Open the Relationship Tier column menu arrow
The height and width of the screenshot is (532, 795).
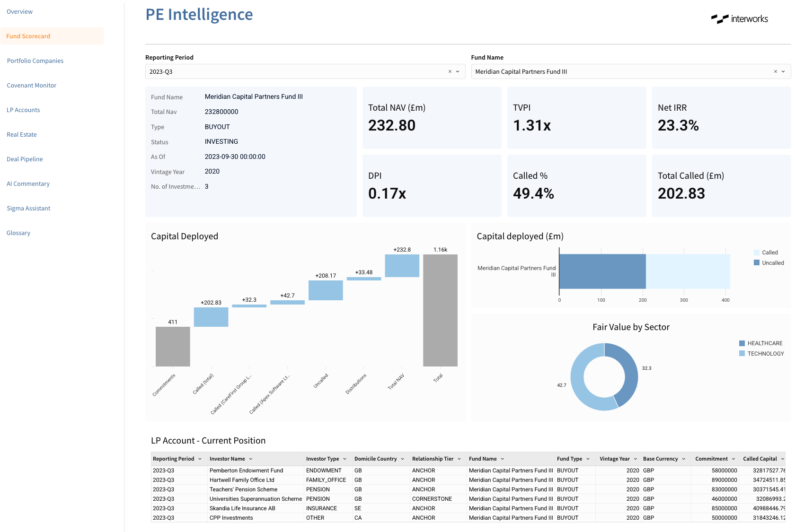(x=459, y=459)
